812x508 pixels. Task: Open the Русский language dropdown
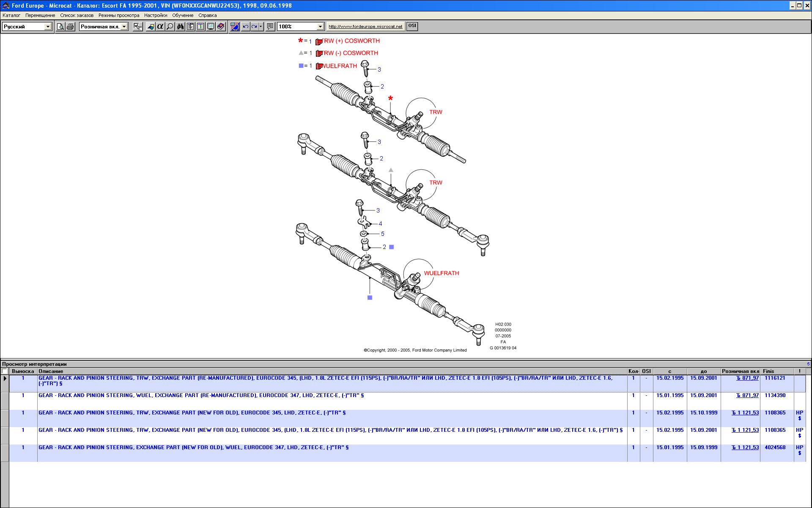point(48,27)
